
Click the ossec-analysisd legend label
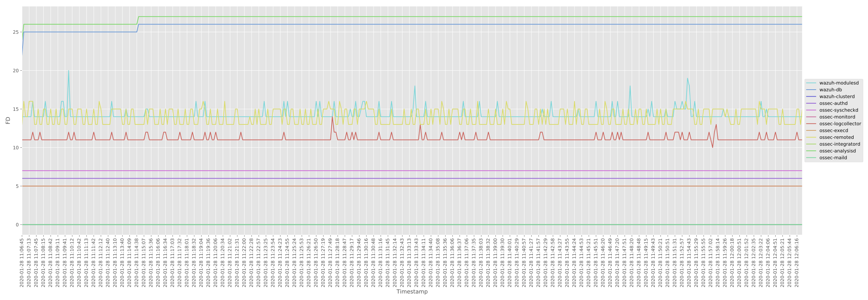(838, 151)
